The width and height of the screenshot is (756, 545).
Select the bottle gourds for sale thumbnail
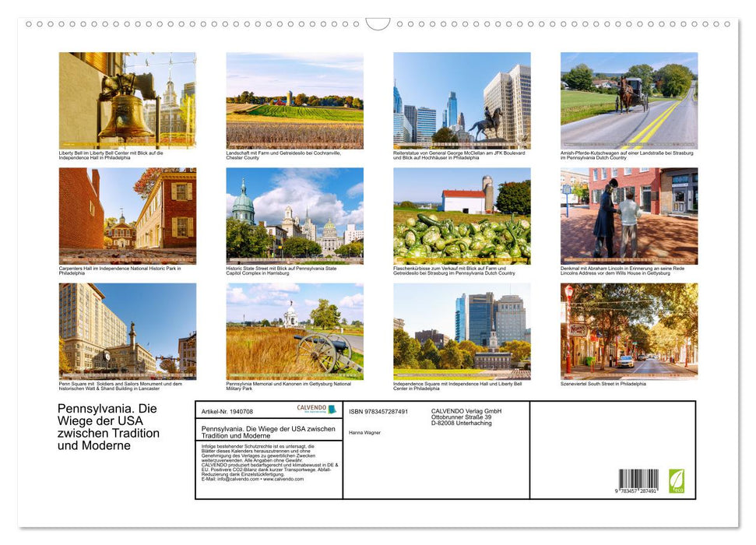pos(462,216)
